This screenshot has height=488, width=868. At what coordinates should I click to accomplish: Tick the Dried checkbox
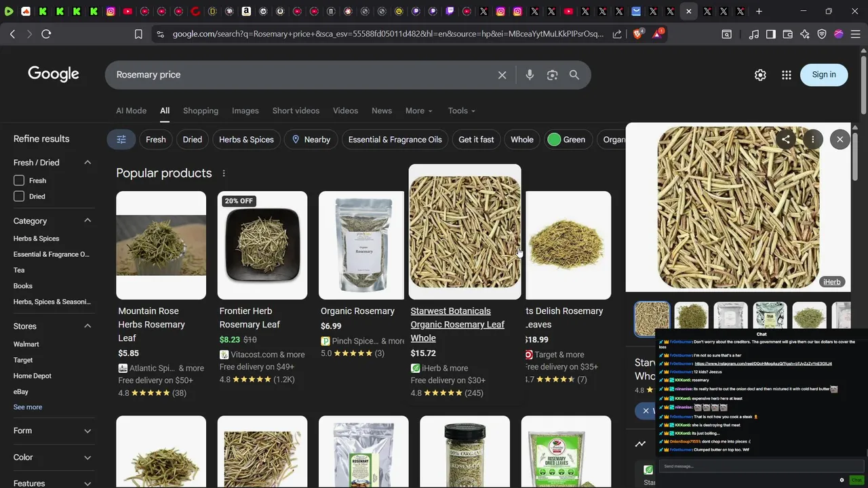(x=19, y=196)
